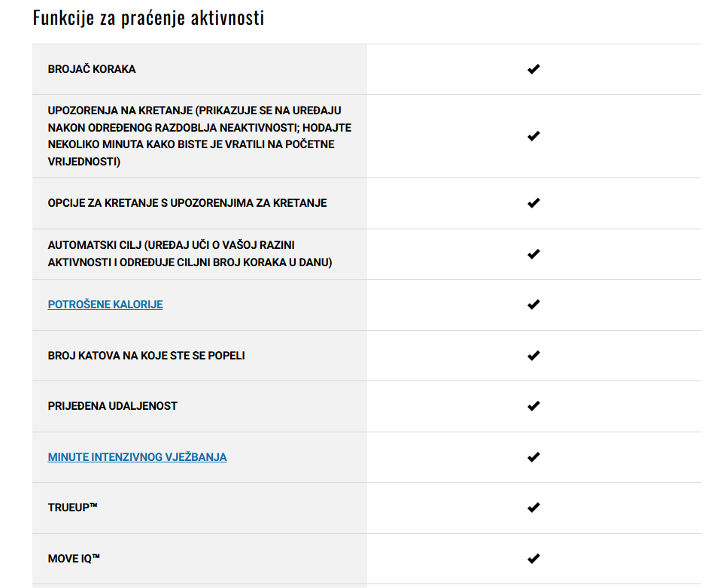Click the Move IQ checkmark

(533, 559)
